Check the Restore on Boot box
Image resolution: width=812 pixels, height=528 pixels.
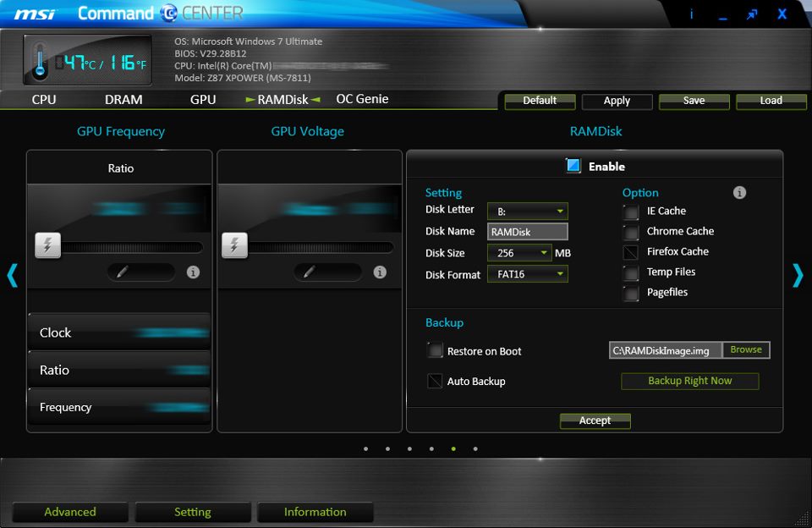pyautogui.click(x=435, y=351)
